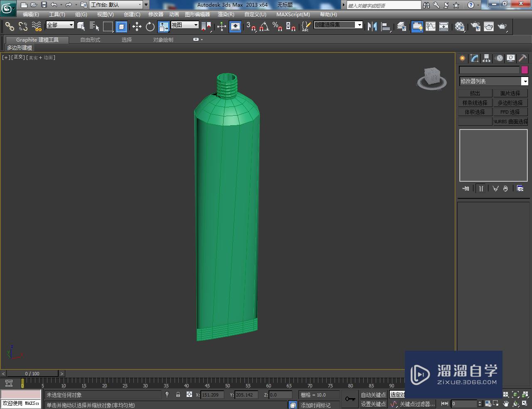
Task: Toggle the Graphite Ribbon button
Action: pos(417,27)
